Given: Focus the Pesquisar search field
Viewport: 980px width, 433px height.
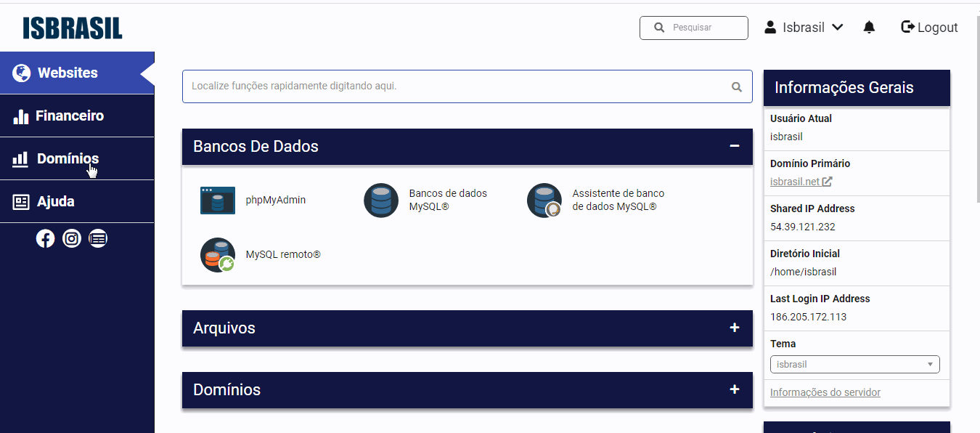Looking at the screenshot, I should [694, 28].
